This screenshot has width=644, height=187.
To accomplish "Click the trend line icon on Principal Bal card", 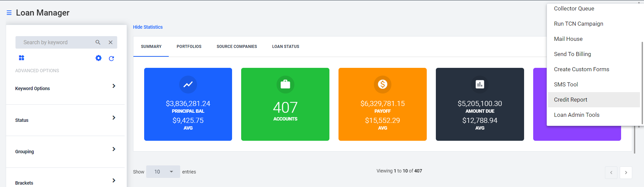I will (188, 84).
